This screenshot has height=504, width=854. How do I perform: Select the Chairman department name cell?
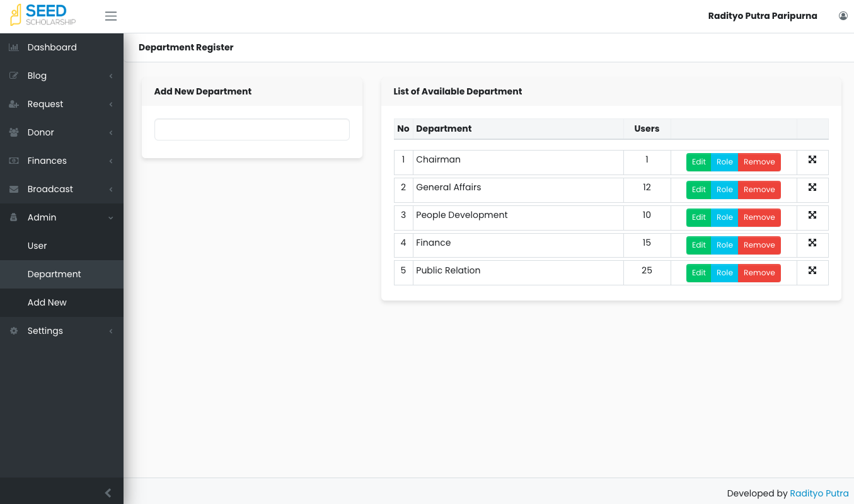click(518, 162)
